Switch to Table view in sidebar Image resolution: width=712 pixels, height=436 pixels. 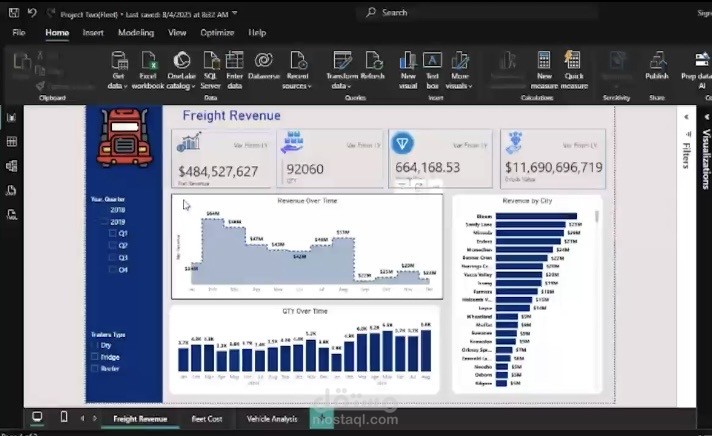(x=12, y=142)
